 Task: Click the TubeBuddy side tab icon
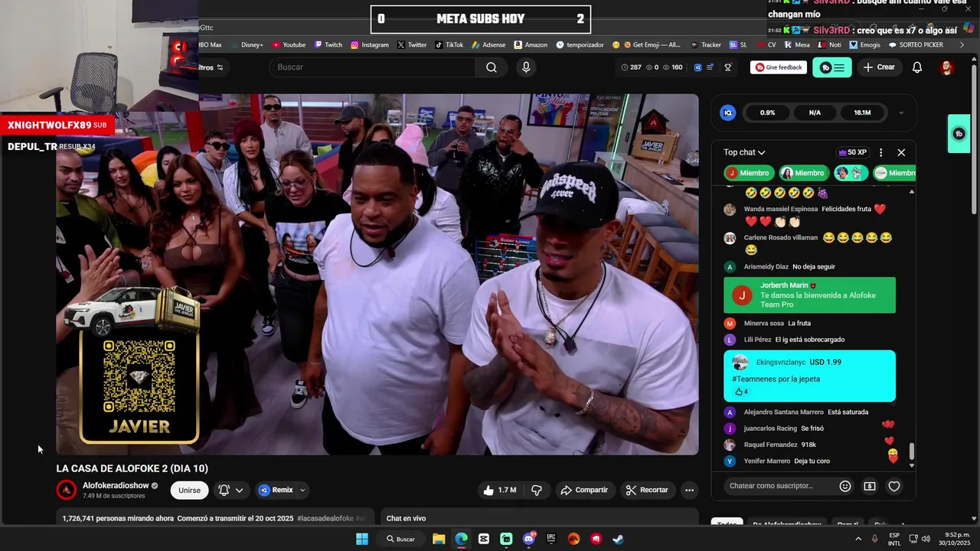tap(959, 134)
